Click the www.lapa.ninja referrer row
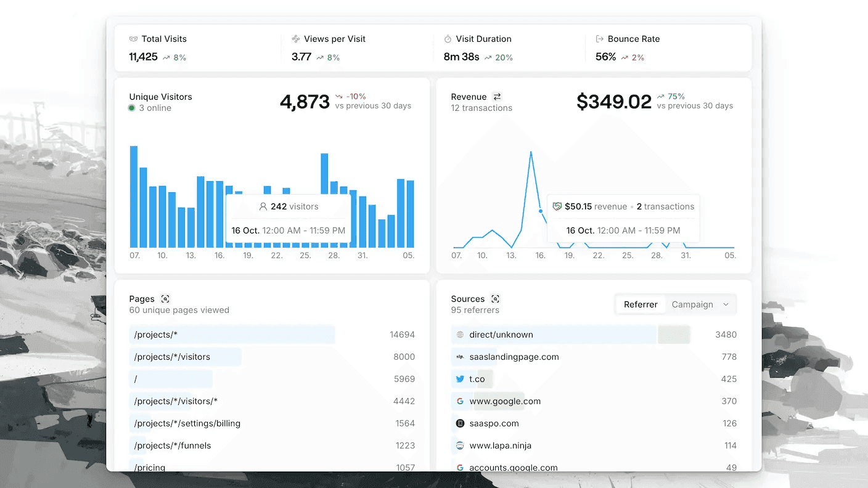 click(594, 445)
